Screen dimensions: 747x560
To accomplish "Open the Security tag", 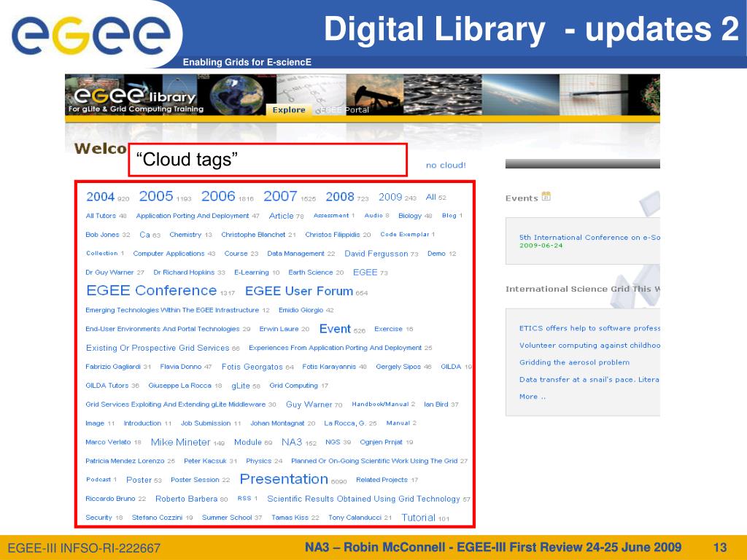I will tap(98, 518).
